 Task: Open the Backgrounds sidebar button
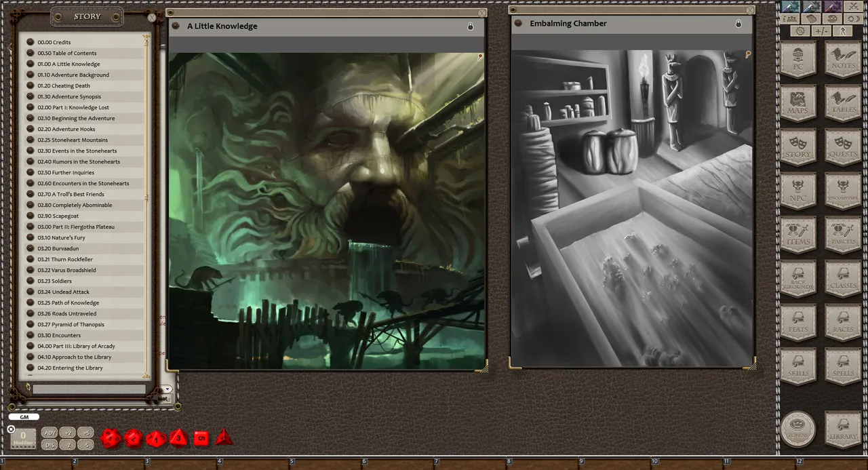click(x=798, y=279)
